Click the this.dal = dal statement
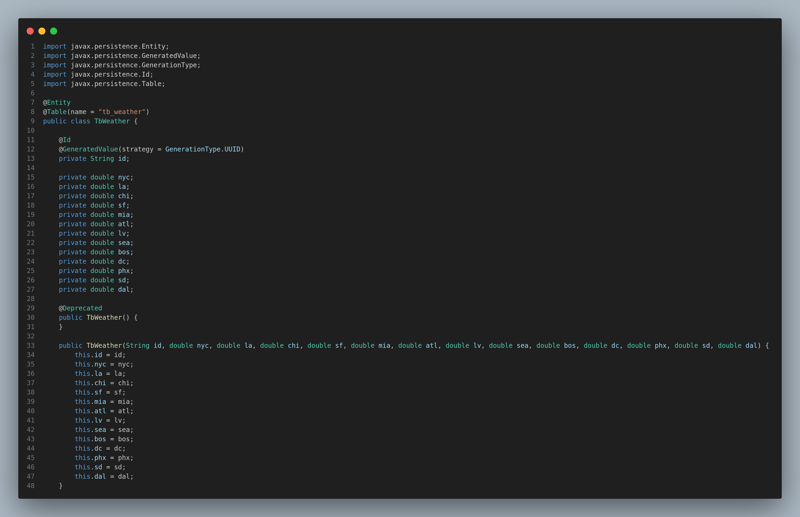Screen dimensions: 800x517 [x=104, y=477]
